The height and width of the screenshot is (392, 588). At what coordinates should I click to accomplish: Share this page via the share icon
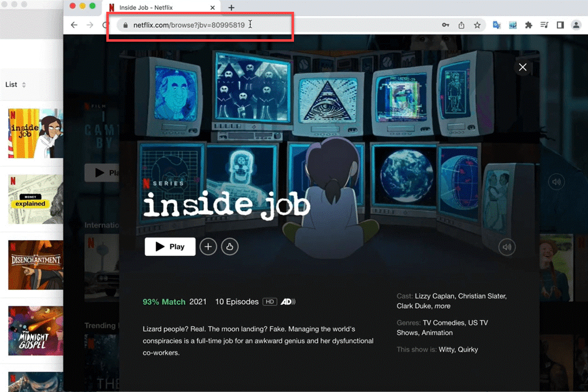point(461,26)
